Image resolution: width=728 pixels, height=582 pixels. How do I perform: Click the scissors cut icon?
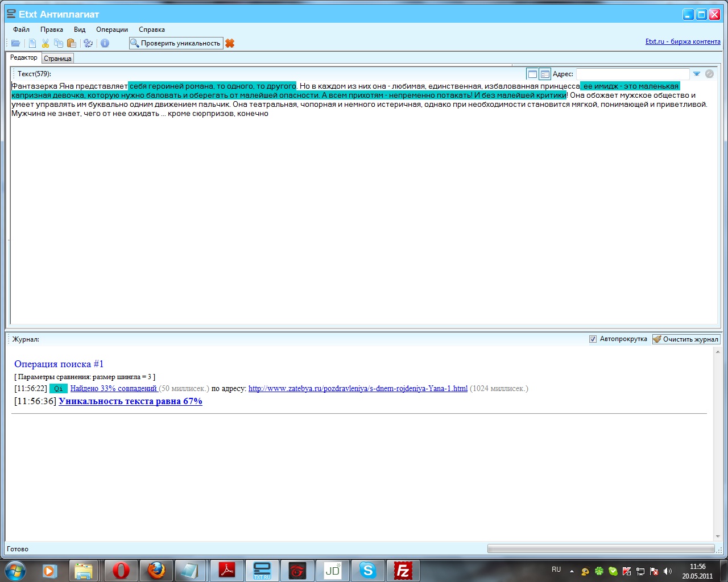pyautogui.click(x=45, y=43)
